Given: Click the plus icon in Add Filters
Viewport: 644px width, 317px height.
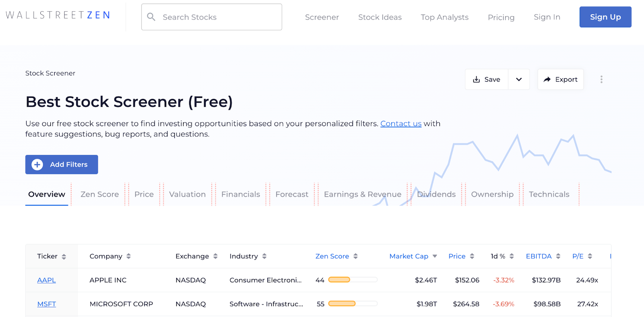Looking at the screenshot, I should pyautogui.click(x=37, y=164).
